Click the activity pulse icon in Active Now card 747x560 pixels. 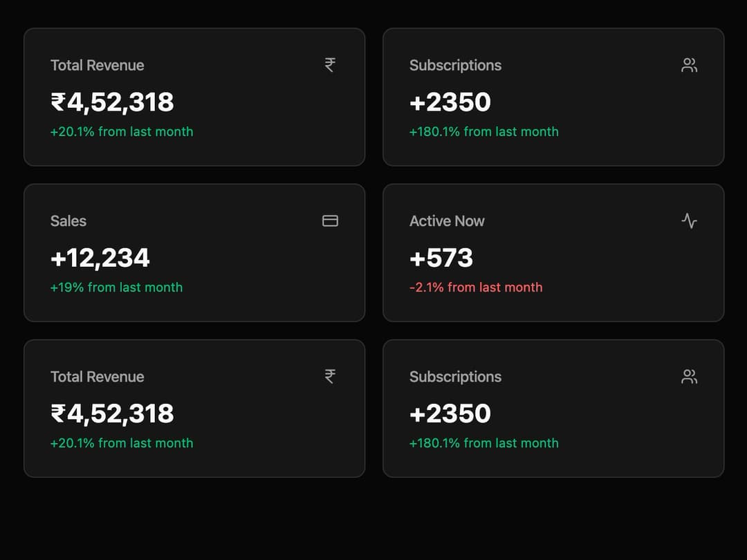click(x=689, y=221)
